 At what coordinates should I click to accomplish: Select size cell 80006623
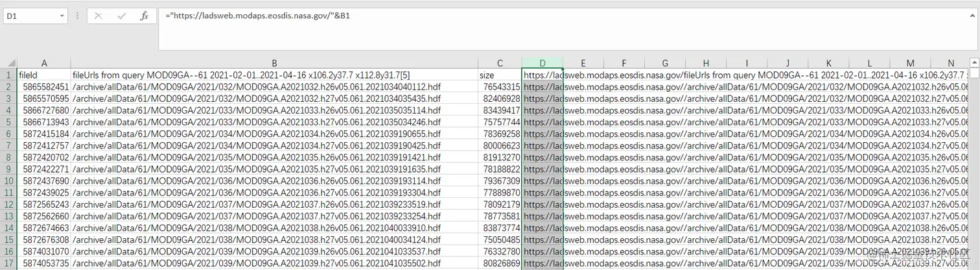(x=500, y=145)
